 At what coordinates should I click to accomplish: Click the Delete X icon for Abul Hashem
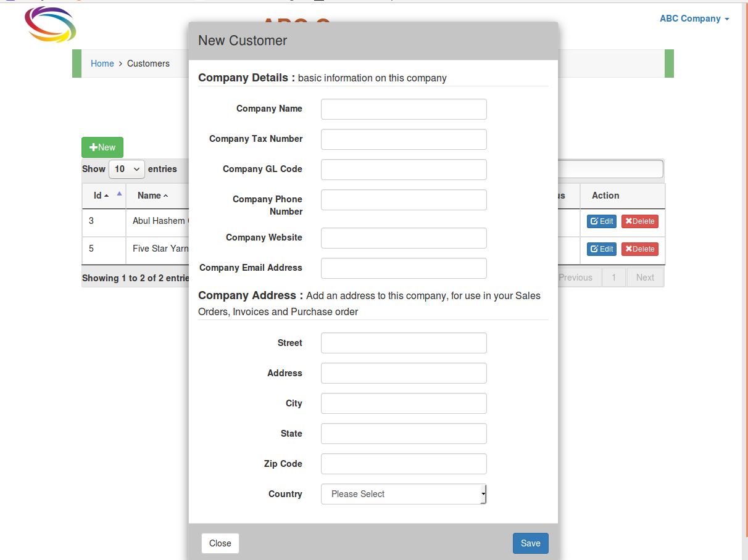coord(628,221)
